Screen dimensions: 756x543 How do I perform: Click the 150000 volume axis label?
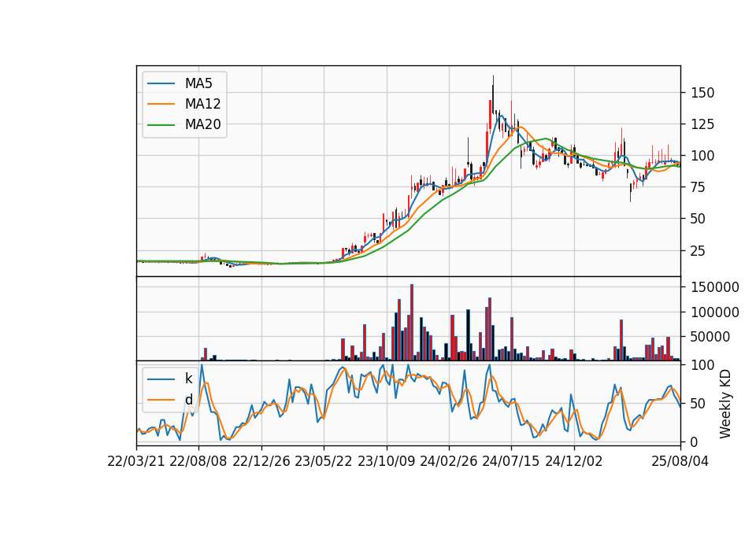pyautogui.click(x=715, y=287)
